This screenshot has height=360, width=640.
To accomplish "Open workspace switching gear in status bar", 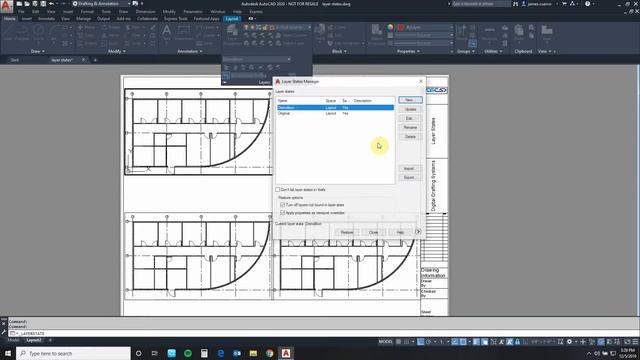I will click(569, 342).
